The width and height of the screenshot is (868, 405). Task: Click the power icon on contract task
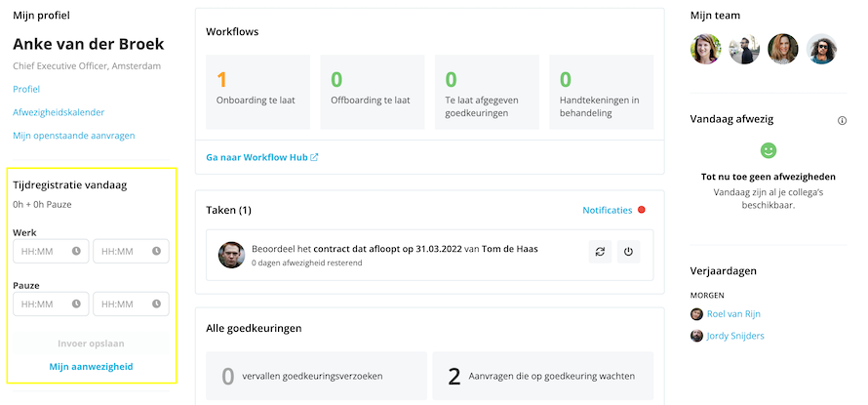[x=628, y=252]
